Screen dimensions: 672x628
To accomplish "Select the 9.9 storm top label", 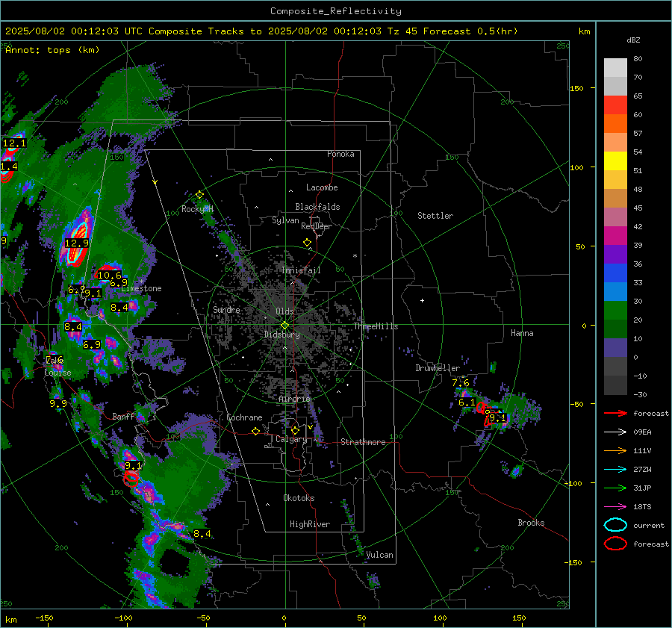I will point(57,403).
